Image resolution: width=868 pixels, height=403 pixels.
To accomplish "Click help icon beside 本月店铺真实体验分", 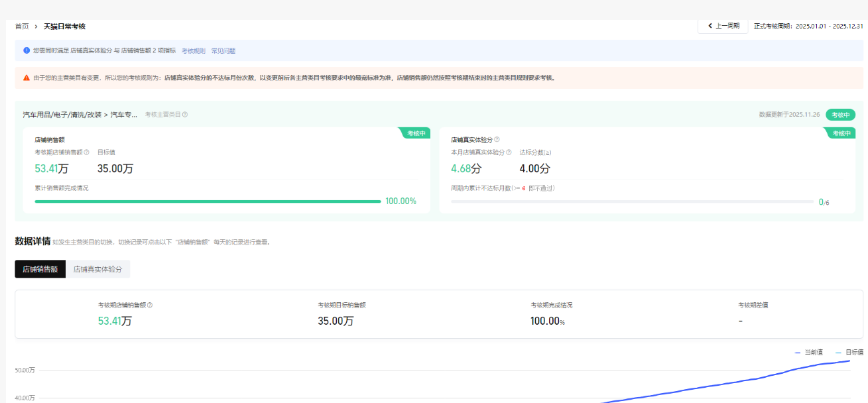I will tap(509, 152).
